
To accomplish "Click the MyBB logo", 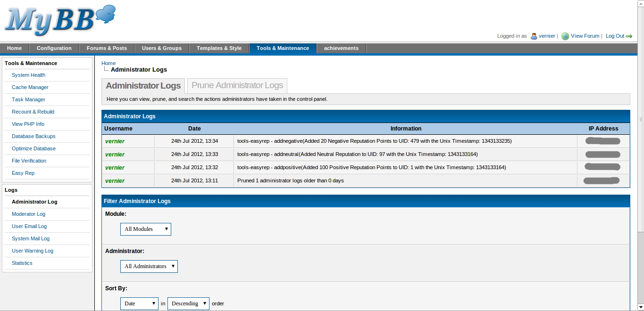I will (x=59, y=20).
